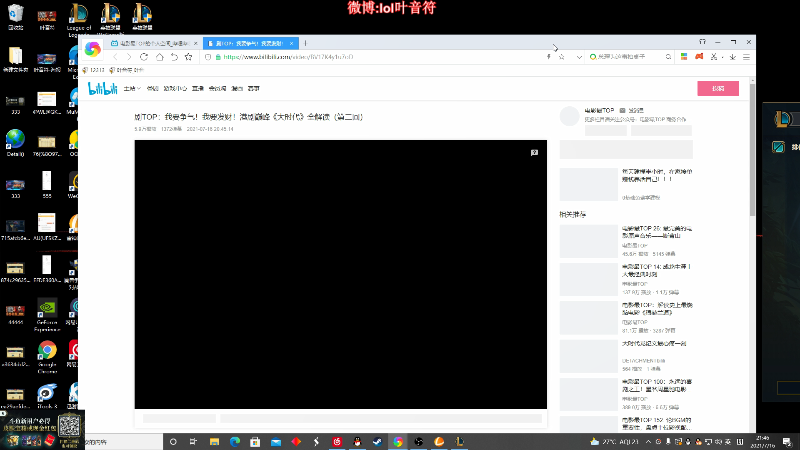Image resolution: width=800 pixels, height=450 pixels.
Task: Go forward with the browser forward arrow
Action: click(129, 57)
